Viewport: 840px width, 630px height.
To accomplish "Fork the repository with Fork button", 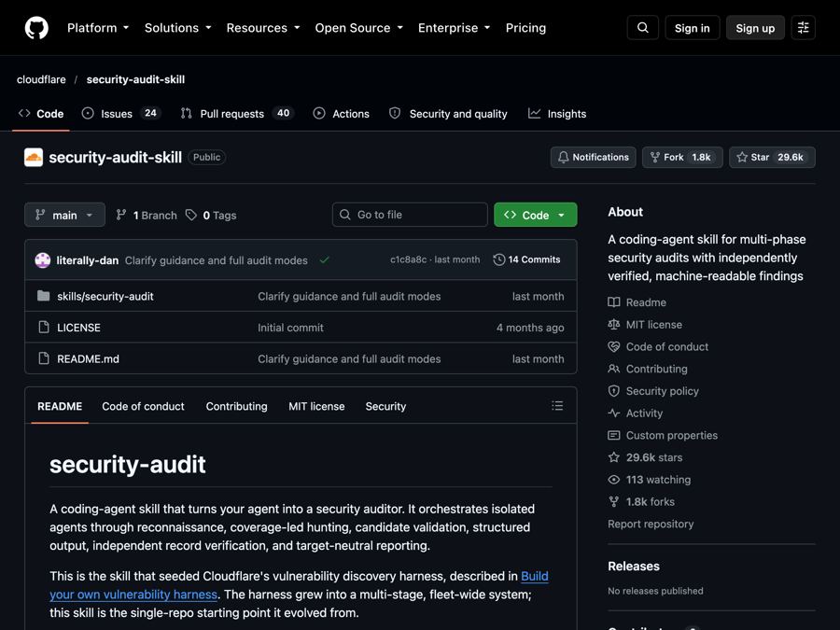I will 682,157.
